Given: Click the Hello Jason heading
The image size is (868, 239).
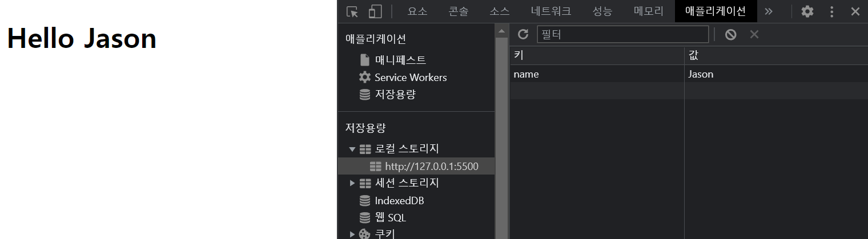Looking at the screenshot, I should (x=82, y=39).
